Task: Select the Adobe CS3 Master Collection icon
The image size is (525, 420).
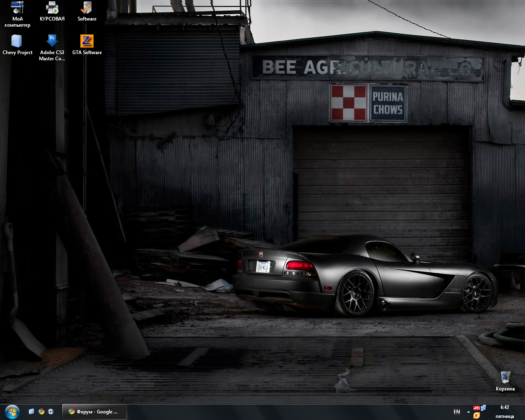Action: pos(52,48)
